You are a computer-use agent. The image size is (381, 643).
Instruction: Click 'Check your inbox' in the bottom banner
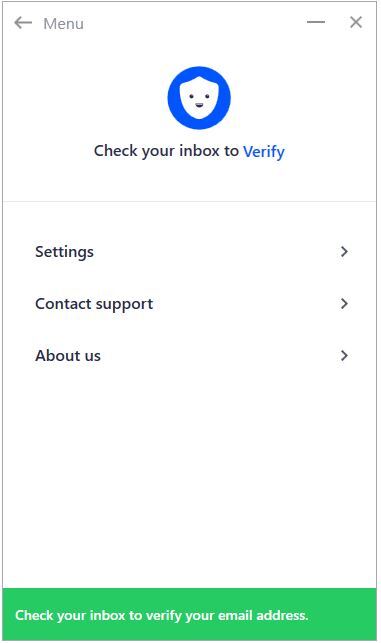click(70, 616)
